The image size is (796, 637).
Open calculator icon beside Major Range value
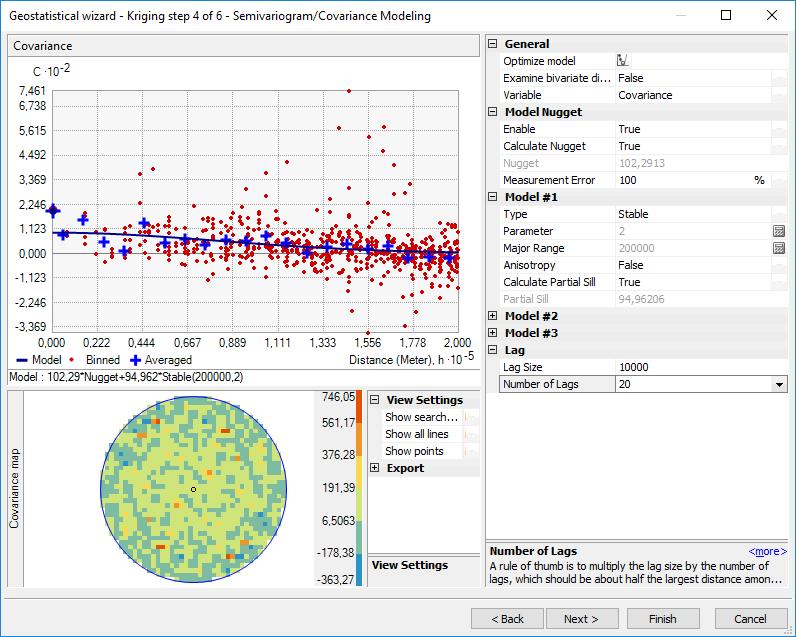[x=779, y=248]
